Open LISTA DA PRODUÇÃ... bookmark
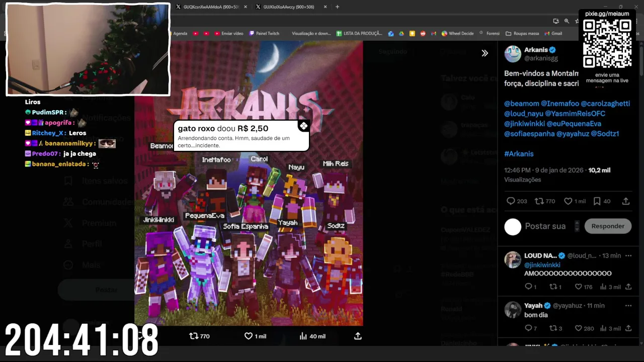This screenshot has height=362, width=644. 359,34
